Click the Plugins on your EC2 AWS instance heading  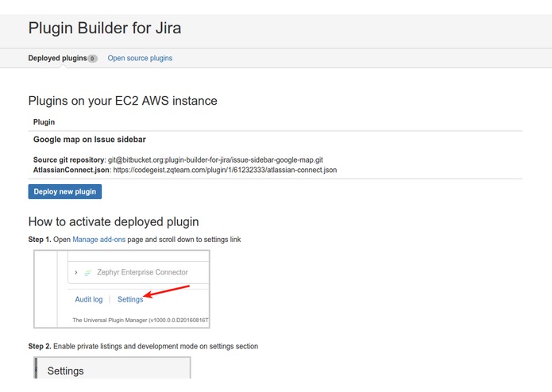122,101
